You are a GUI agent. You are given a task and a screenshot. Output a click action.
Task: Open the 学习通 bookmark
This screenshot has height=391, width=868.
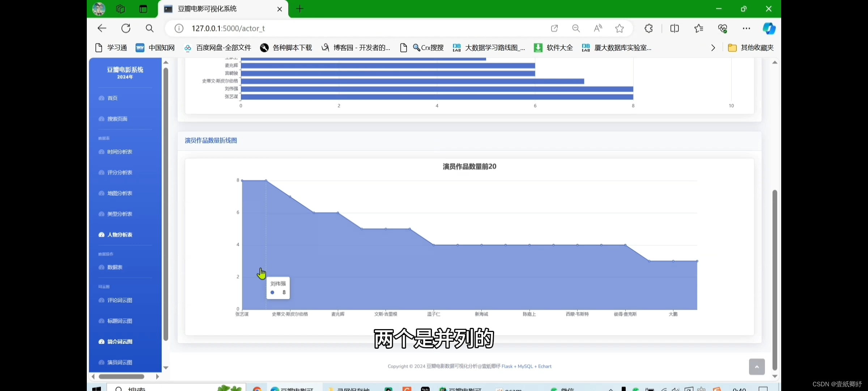tap(111, 47)
